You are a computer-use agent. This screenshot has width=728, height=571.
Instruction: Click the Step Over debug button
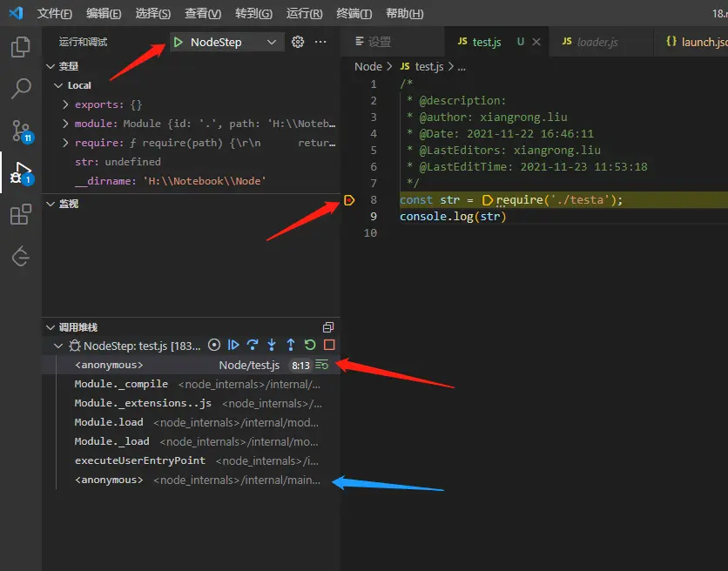[253, 346]
